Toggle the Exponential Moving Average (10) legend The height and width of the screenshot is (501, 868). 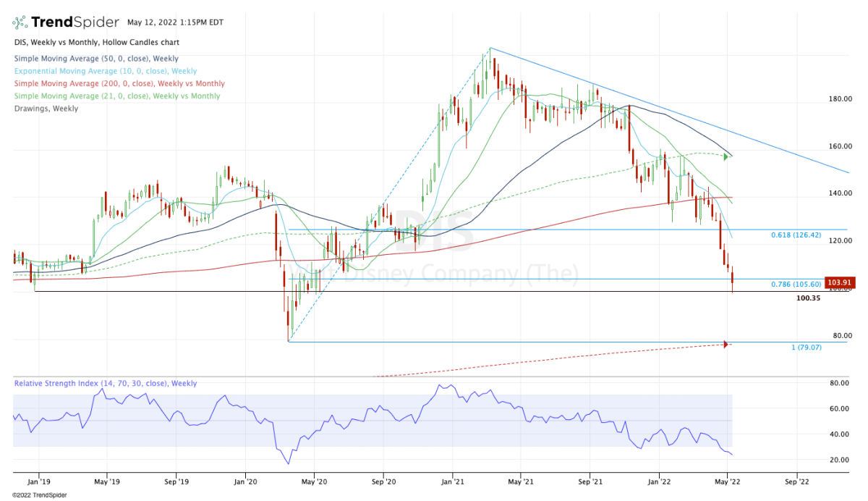tap(105, 71)
